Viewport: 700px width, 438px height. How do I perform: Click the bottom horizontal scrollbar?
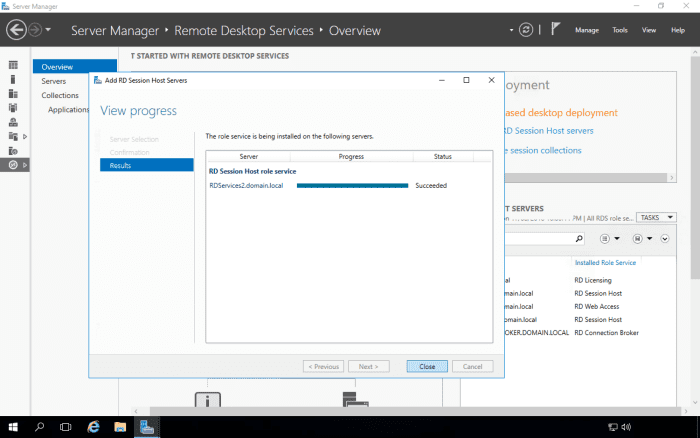coord(417,411)
